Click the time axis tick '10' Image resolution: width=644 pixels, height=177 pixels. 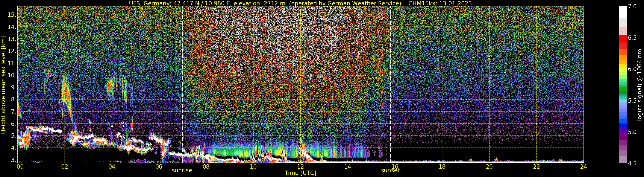[253, 166]
